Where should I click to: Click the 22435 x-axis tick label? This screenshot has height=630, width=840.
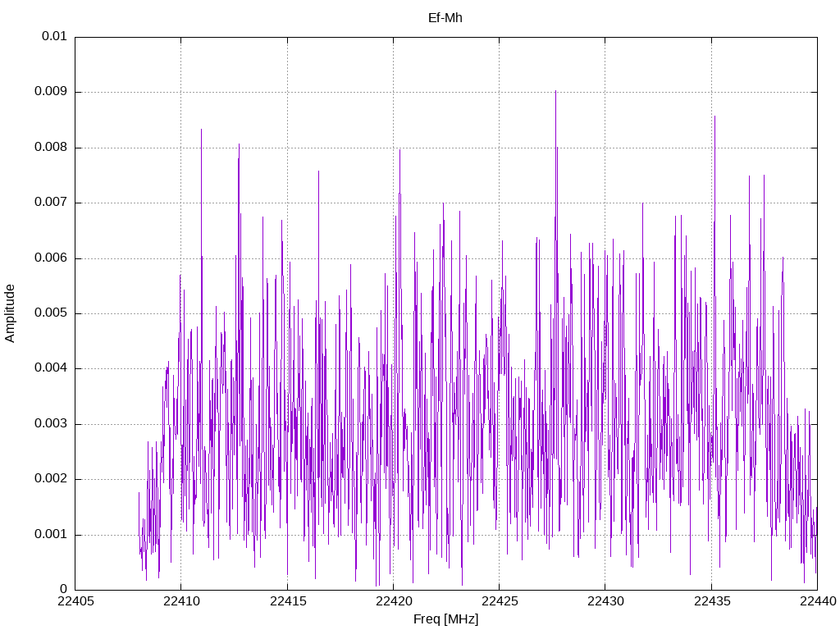712,601
